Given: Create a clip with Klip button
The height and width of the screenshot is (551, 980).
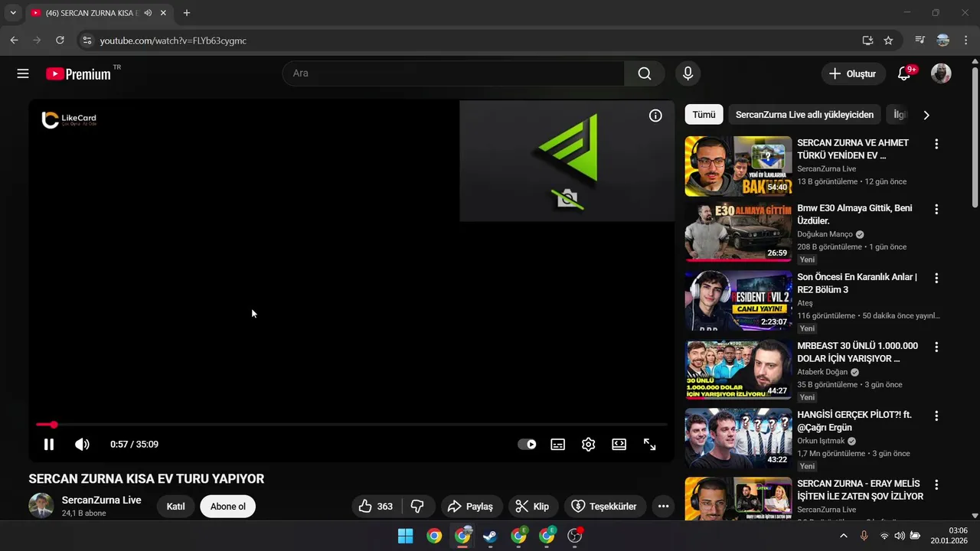Looking at the screenshot, I should 532,506.
